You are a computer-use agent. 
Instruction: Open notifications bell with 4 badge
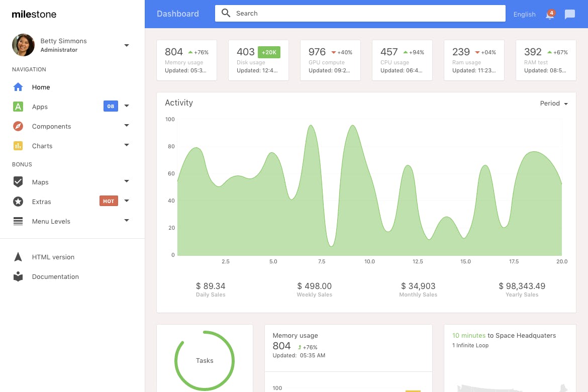pos(550,14)
